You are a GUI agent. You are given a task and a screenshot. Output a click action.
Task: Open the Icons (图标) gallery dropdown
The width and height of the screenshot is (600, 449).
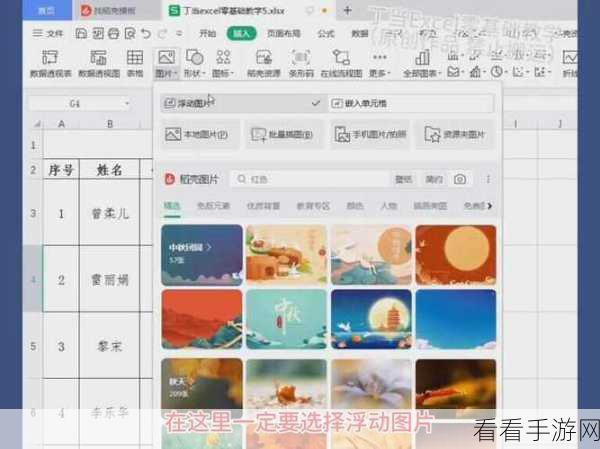[223, 64]
